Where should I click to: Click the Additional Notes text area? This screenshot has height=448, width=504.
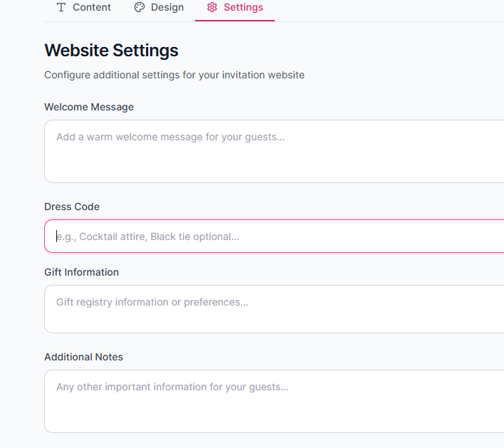coord(274,402)
